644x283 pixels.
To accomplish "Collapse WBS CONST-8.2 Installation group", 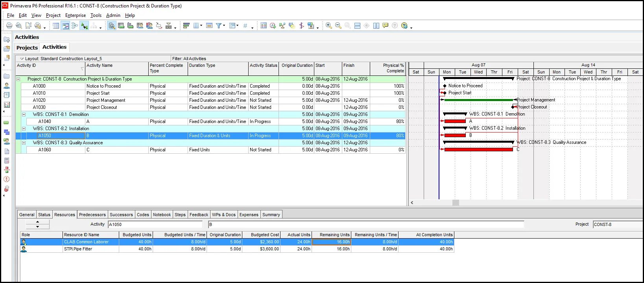I will [24, 129].
